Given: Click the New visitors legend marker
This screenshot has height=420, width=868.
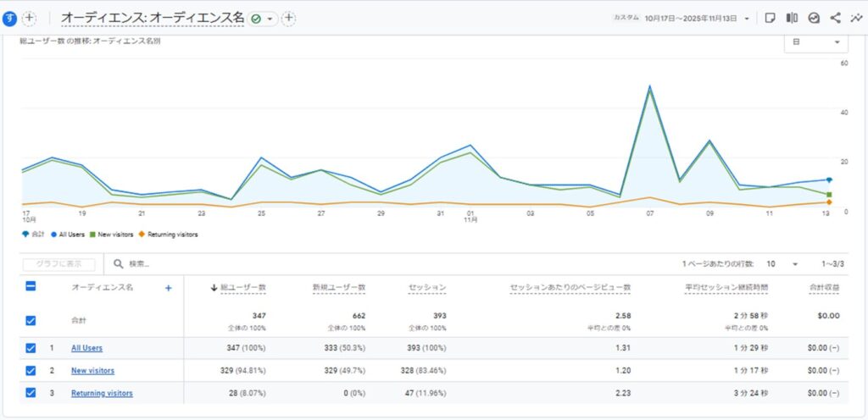Looking at the screenshot, I should coord(93,235).
